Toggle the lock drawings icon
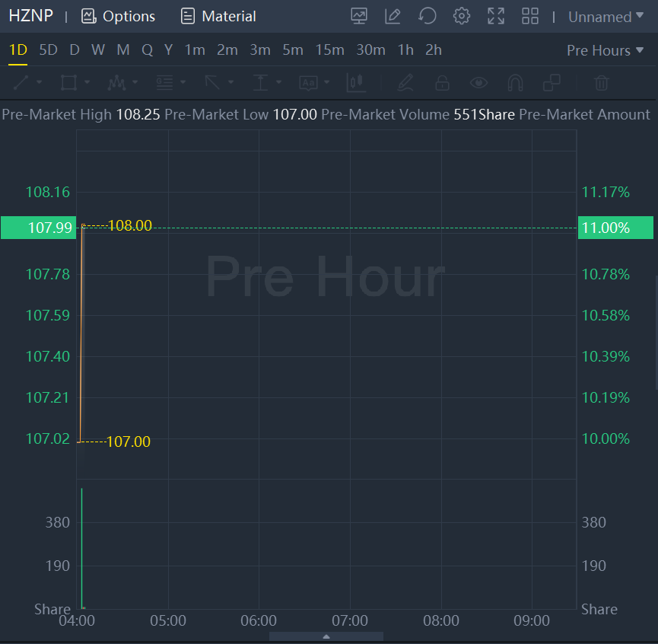This screenshot has height=644, width=658. [x=441, y=82]
